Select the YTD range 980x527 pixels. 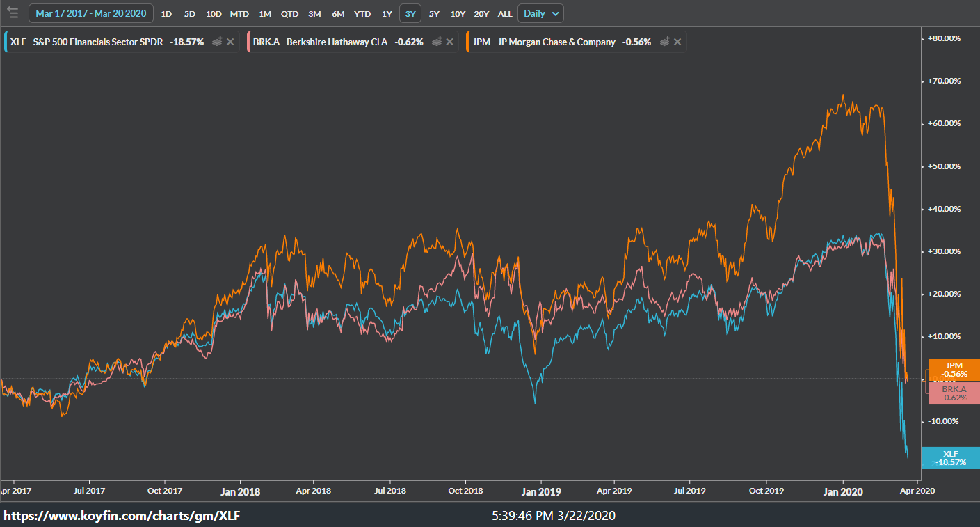[x=362, y=14]
